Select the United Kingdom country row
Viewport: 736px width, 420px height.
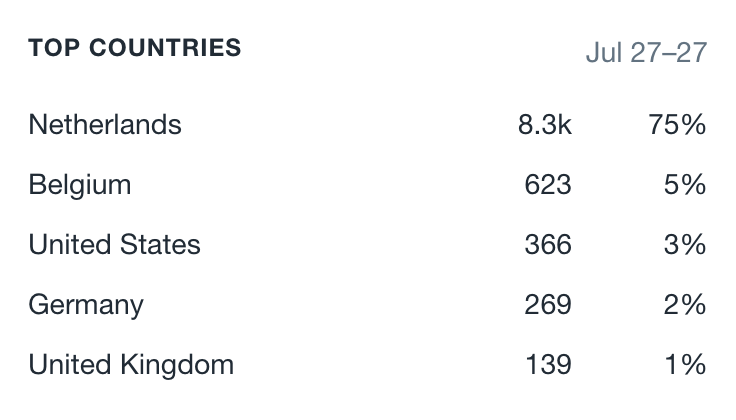pyautogui.click(x=367, y=365)
